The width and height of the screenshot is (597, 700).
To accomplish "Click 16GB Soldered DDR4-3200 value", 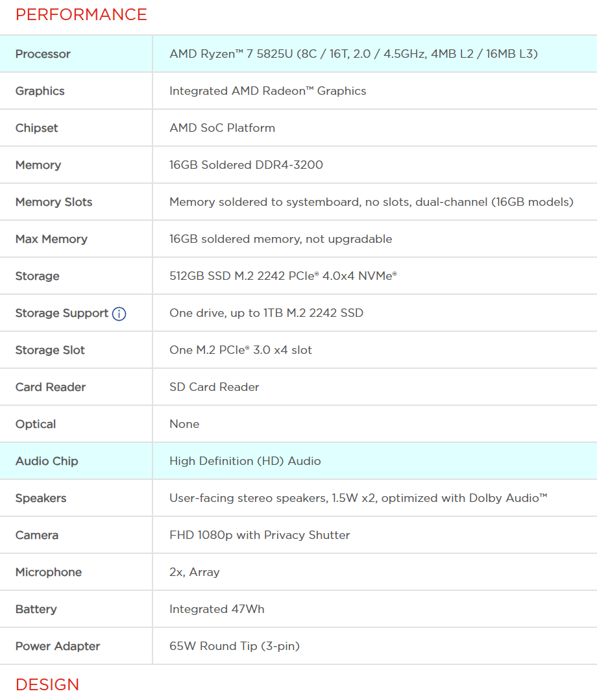I will pyautogui.click(x=247, y=165).
